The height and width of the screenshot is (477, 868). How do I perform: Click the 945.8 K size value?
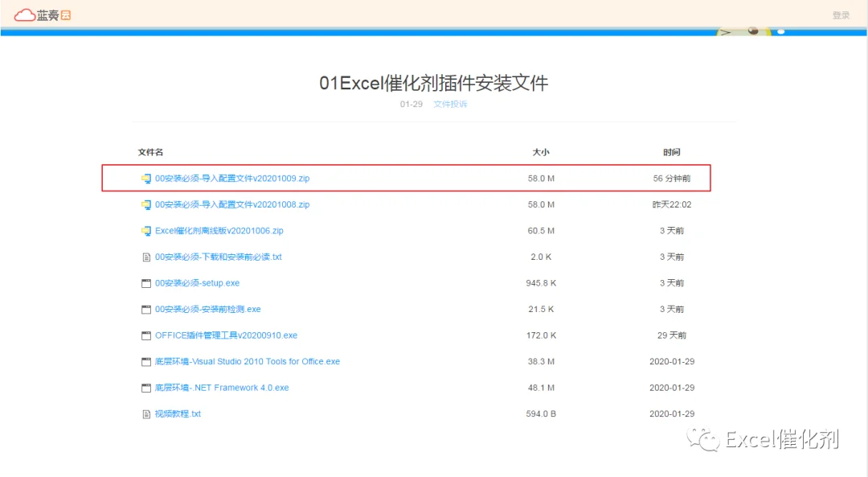[x=541, y=282]
